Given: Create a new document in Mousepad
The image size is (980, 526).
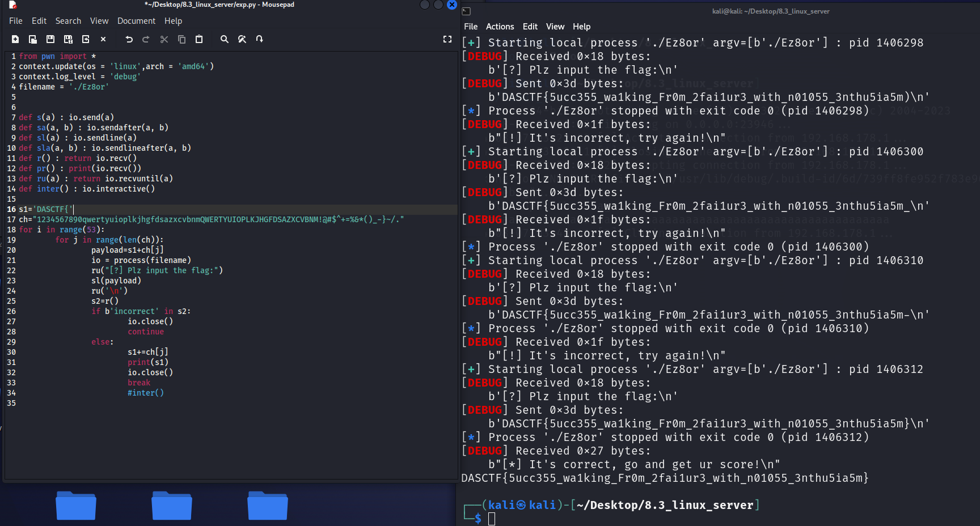Looking at the screenshot, I should click(15, 39).
